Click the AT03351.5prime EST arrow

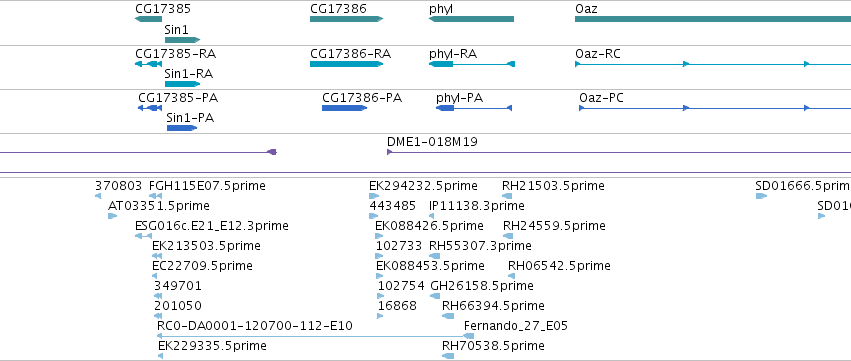click(112, 216)
